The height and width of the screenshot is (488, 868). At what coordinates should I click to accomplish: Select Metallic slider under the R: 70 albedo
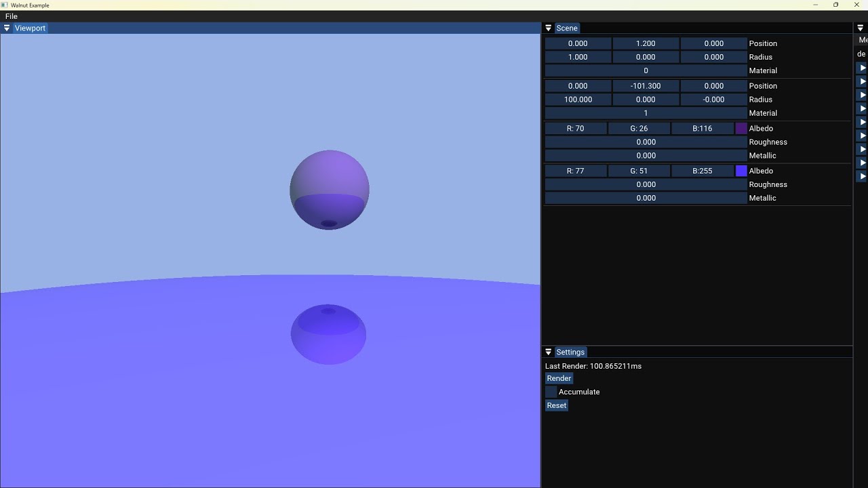646,156
